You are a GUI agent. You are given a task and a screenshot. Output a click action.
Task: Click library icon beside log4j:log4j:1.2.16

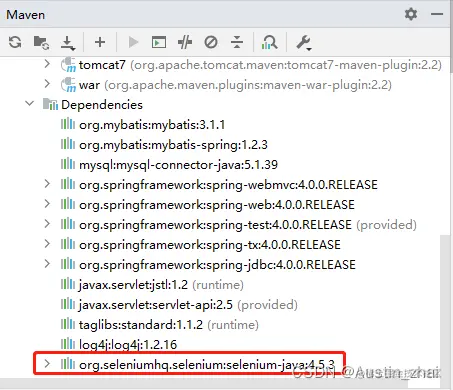point(68,344)
